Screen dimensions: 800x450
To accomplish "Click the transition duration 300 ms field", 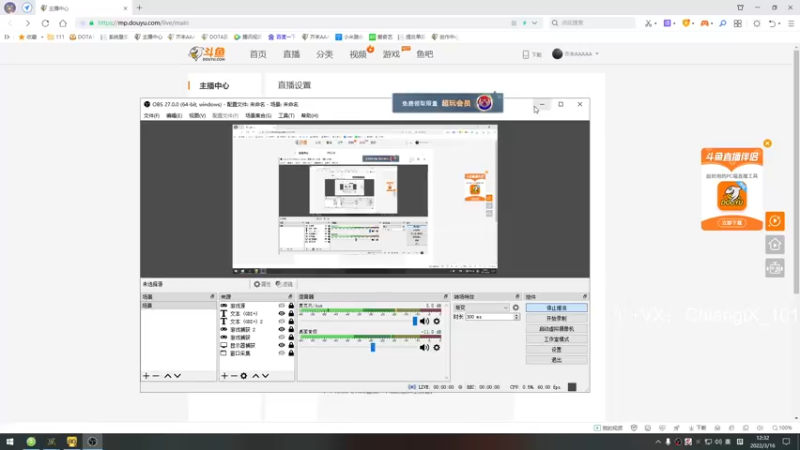I will click(489, 317).
